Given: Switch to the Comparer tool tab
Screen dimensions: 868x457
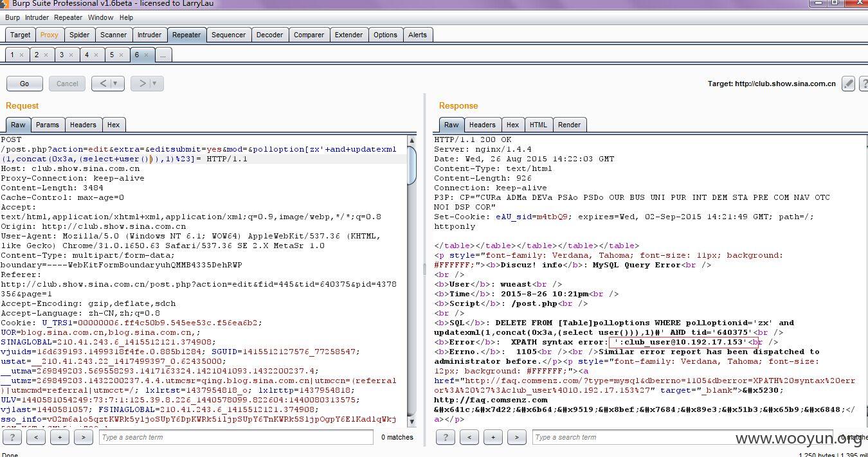Looking at the screenshot, I should click(x=309, y=35).
